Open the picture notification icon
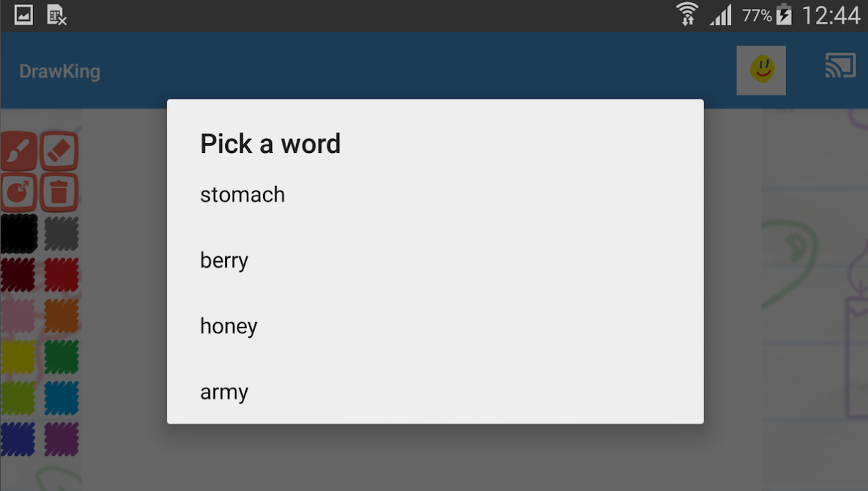Viewport: 868px width, 491px height. coord(24,15)
